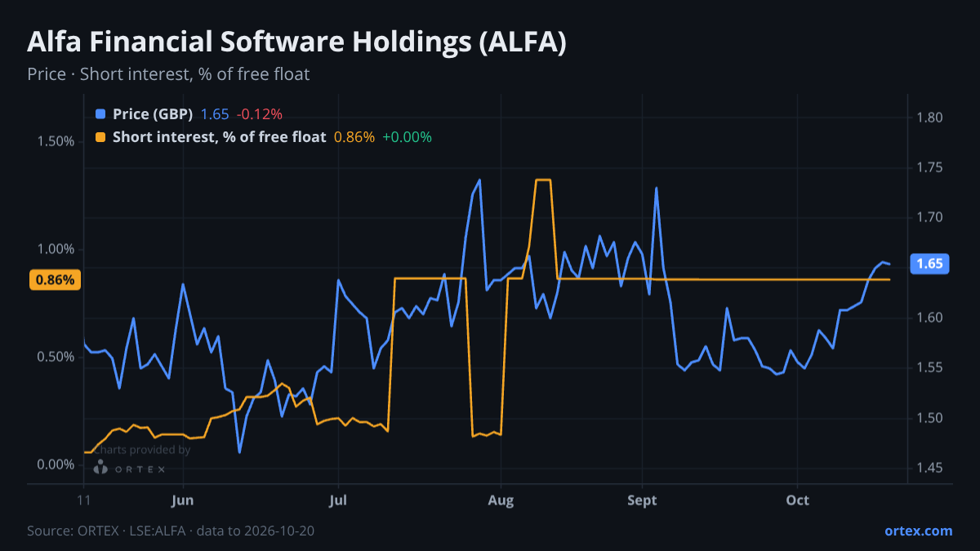Click the Sept date axis label

[x=643, y=500]
